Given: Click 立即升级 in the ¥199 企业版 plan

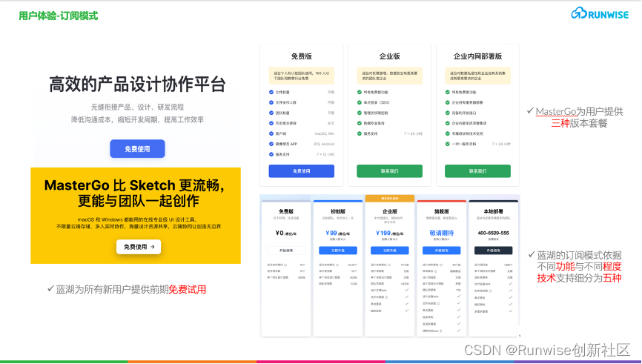Looking at the screenshot, I should coord(390,250).
